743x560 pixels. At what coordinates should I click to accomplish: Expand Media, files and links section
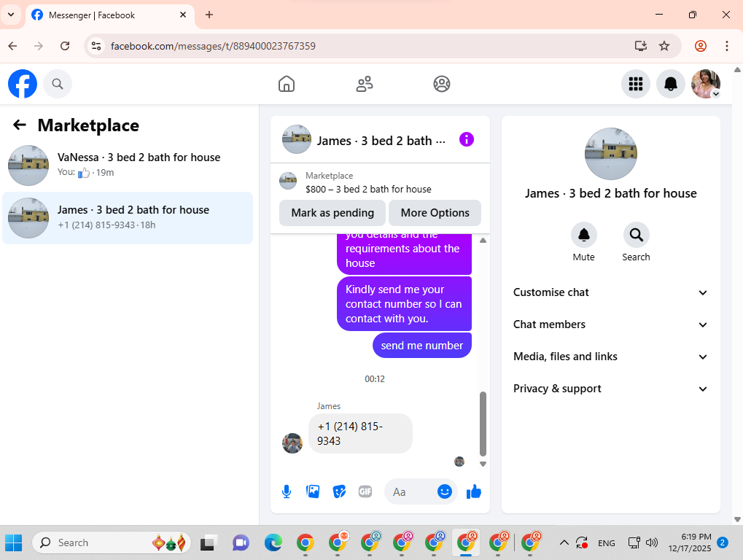click(610, 357)
